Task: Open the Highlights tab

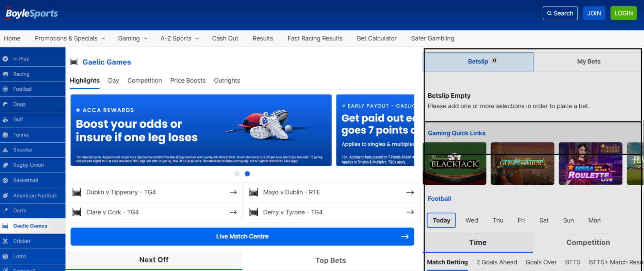Action: [x=85, y=80]
